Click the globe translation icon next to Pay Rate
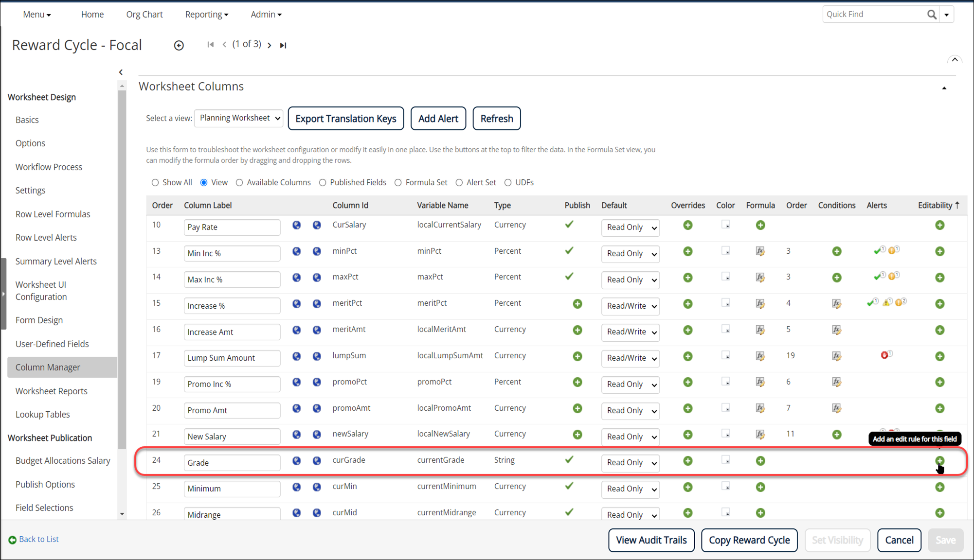The image size is (974, 560). point(297,226)
